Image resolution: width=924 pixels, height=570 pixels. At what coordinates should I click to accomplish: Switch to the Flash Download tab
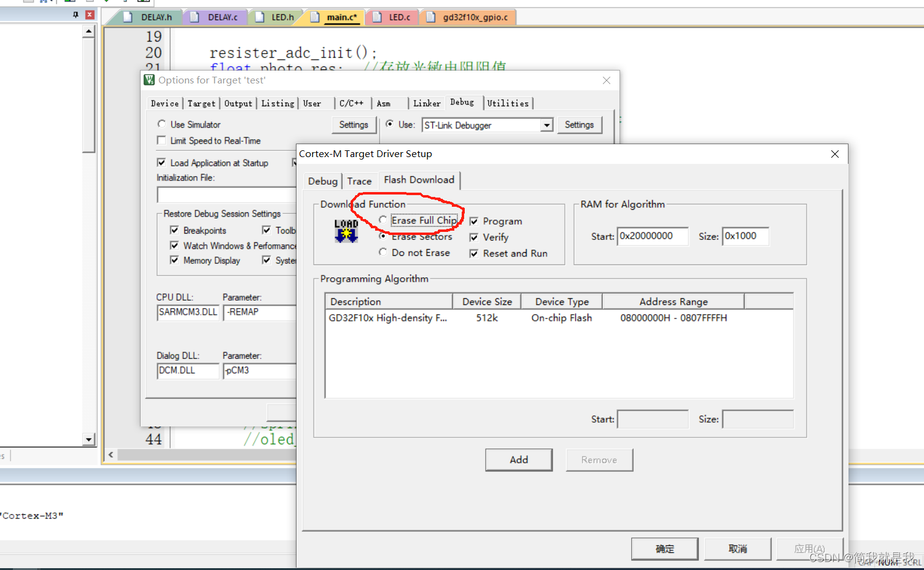pos(419,180)
